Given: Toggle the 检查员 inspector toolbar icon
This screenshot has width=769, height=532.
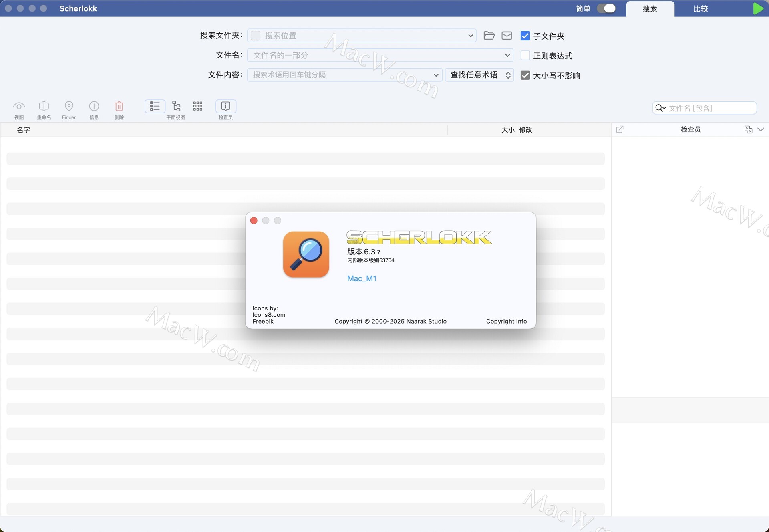Looking at the screenshot, I should (x=226, y=106).
